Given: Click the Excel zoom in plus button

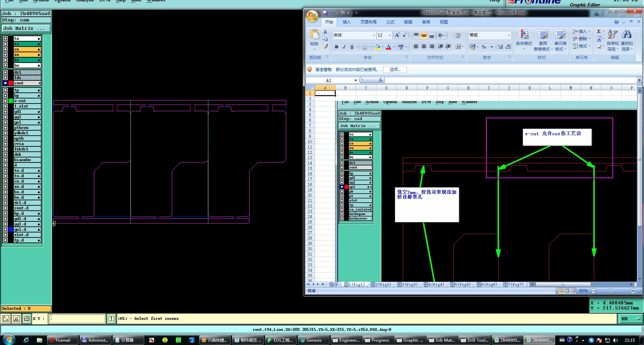Looking at the screenshot, I should 633,291.
